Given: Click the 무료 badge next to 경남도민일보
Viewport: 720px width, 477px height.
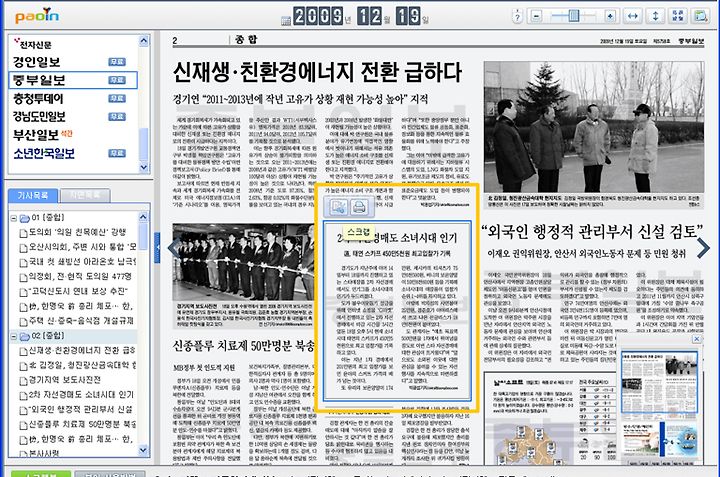Looking at the screenshot, I should (117, 117).
